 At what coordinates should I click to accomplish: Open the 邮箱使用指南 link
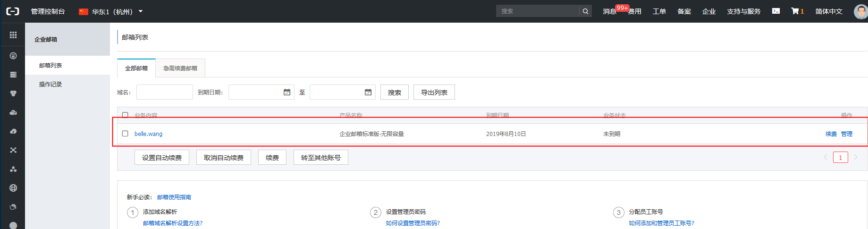pos(174,197)
